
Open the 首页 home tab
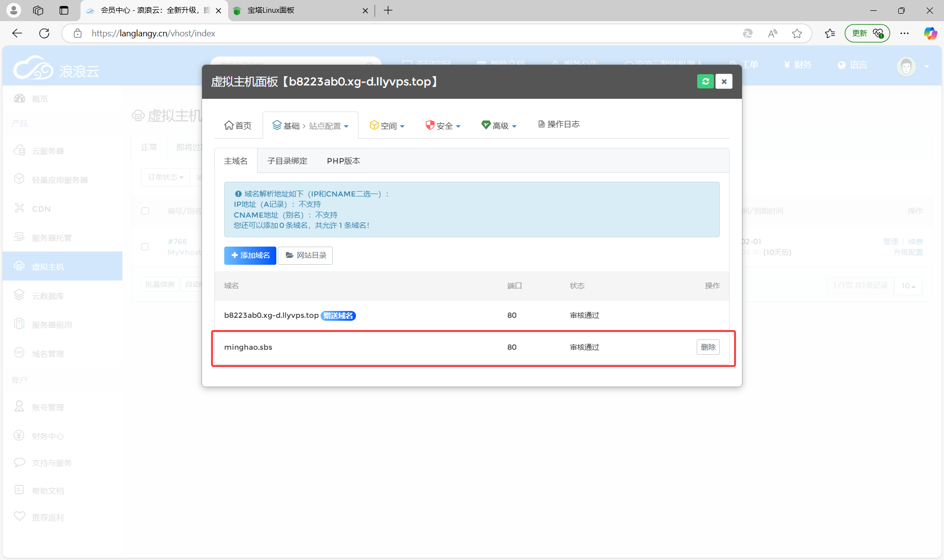(x=238, y=126)
